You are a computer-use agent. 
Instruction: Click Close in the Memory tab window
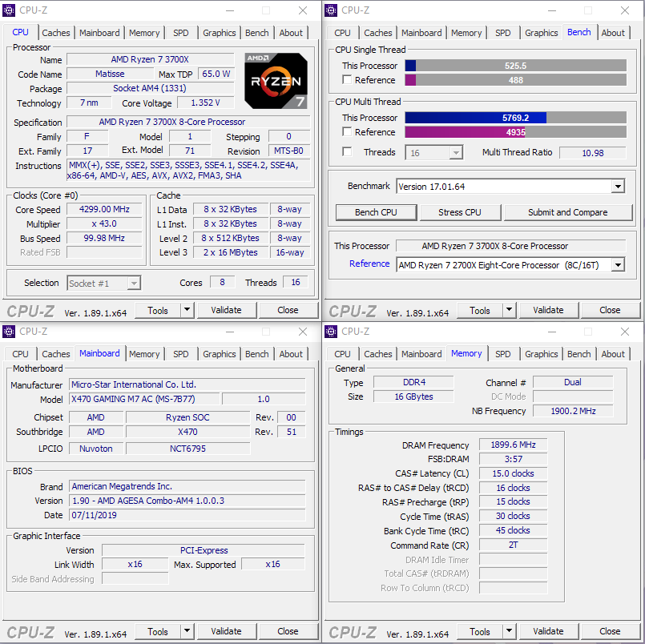pos(610,631)
